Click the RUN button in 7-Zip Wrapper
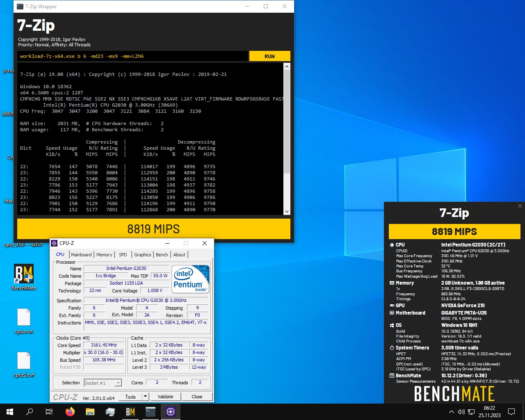Image resolution: width=525 pixels, height=420 pixels. point(269,56)
